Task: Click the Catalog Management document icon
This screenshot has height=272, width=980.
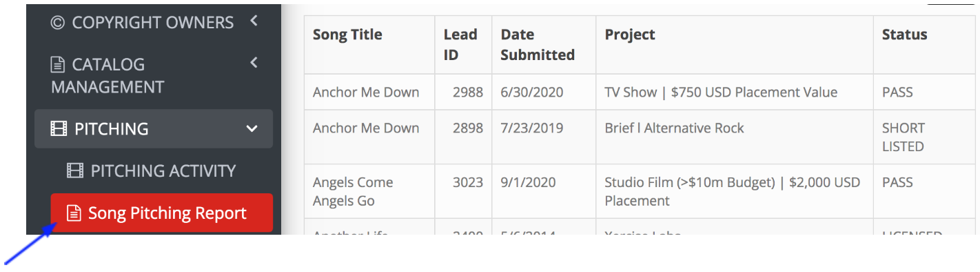Action: (x=58, y=65)
